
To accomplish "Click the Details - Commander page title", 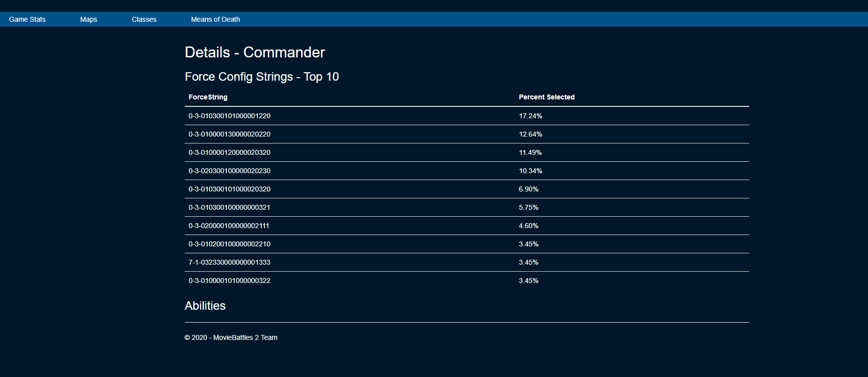I will coord(255,52).
